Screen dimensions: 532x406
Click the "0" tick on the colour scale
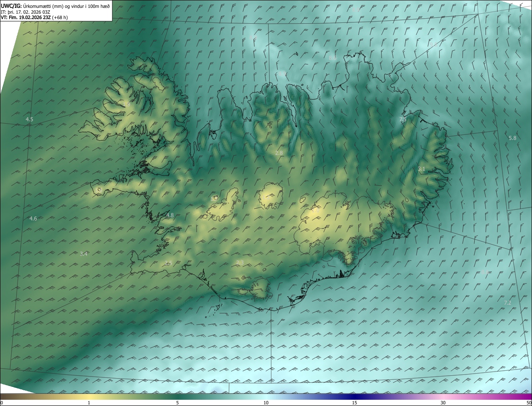[2, 403]
